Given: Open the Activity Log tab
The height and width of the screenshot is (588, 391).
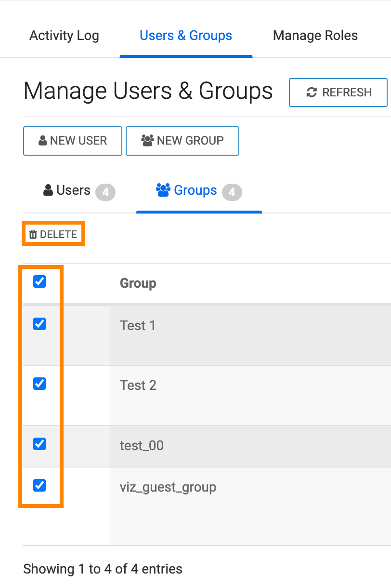Looking at the screenshot, I should coord(64,36).
